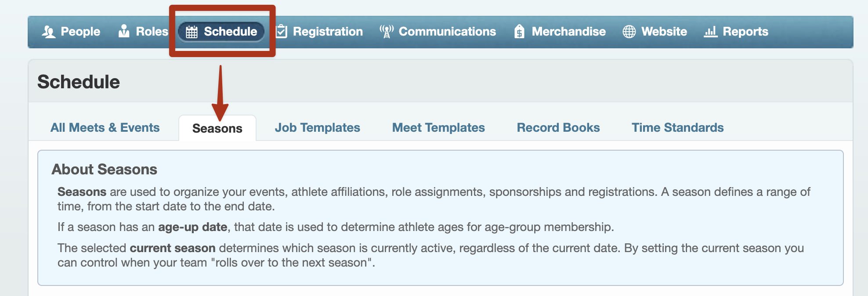Open the Communications section

click(438, 32)
